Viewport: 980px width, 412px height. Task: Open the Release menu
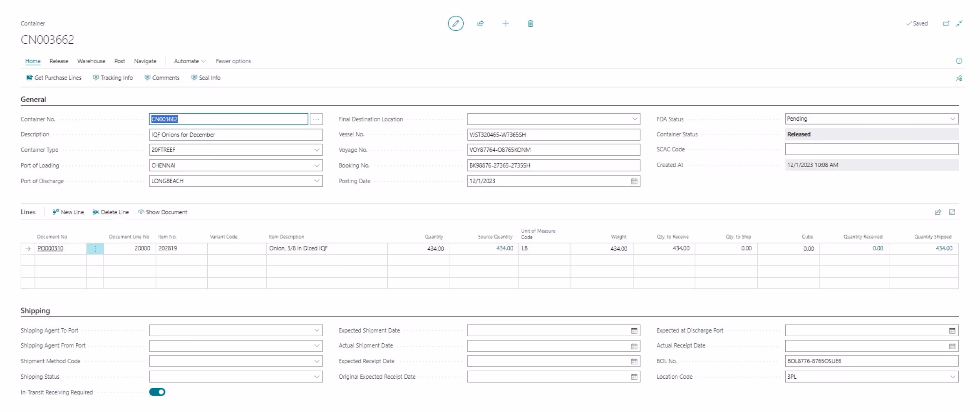tap(59, 61)
